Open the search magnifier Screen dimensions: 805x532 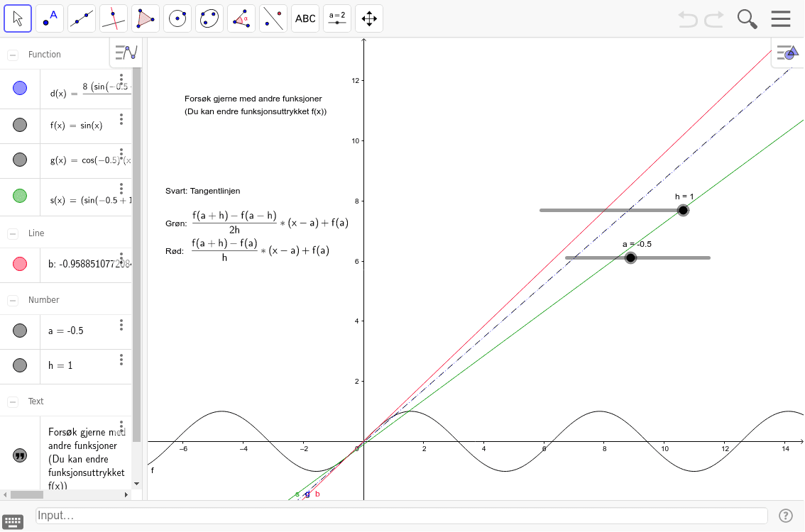coord(747,19)
